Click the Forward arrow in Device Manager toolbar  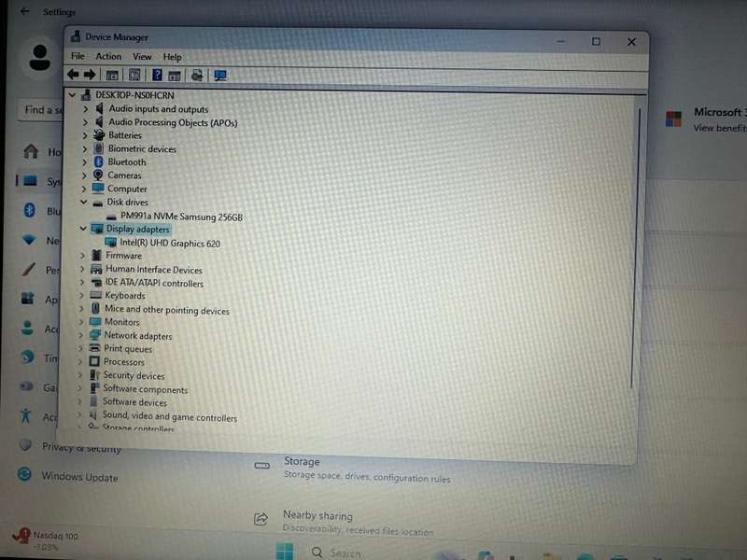click(x=90, y=75)
